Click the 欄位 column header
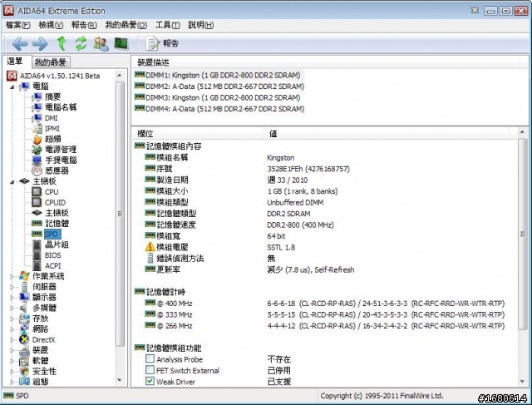The height and width of the screenshot is (405, 532). [x=198, y=134]
